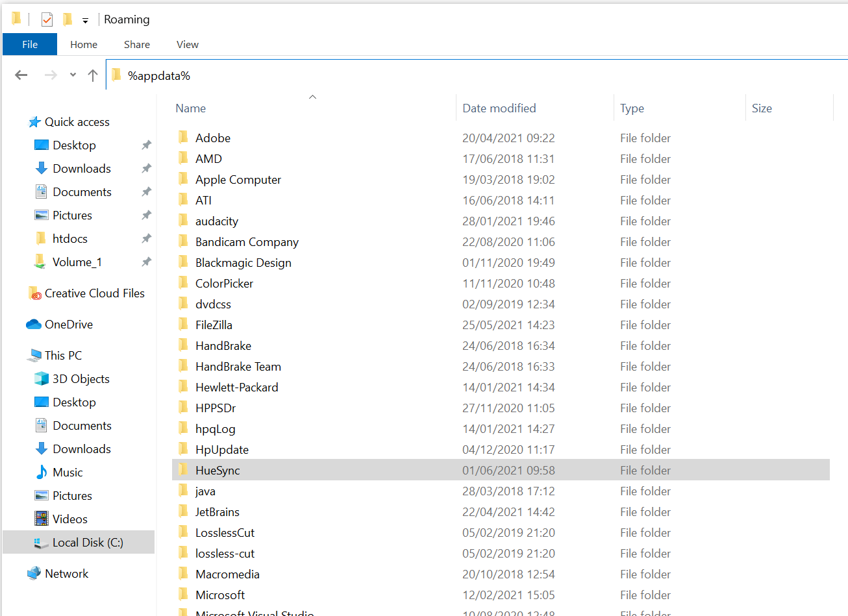Click the %appdata% address bar field

(477, 75)
